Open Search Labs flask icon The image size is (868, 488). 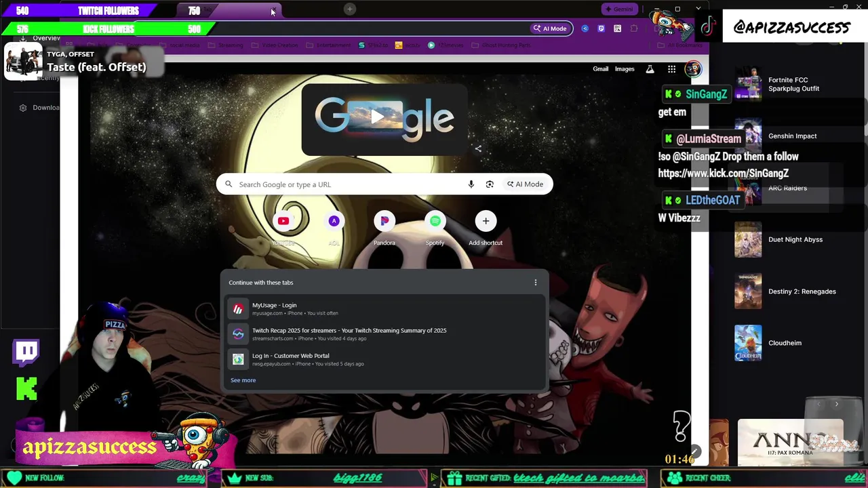pos(650,69)
